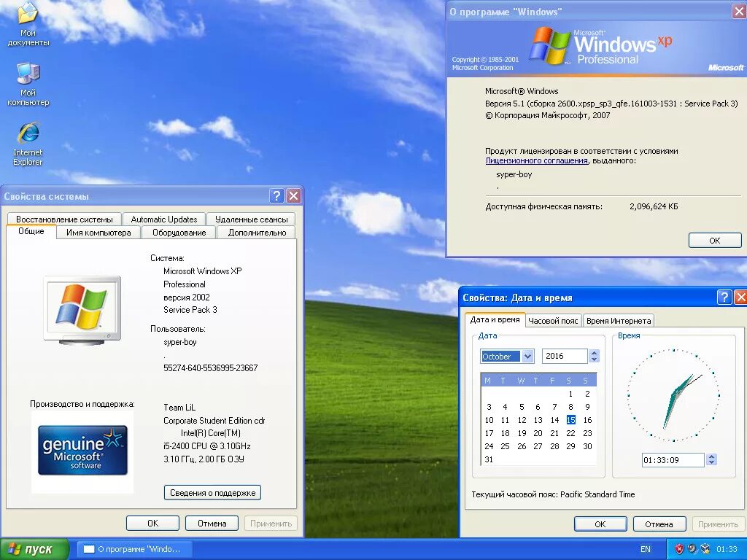
Task: Switch to the Имя компьютера tab
Action: click(98, 233)
